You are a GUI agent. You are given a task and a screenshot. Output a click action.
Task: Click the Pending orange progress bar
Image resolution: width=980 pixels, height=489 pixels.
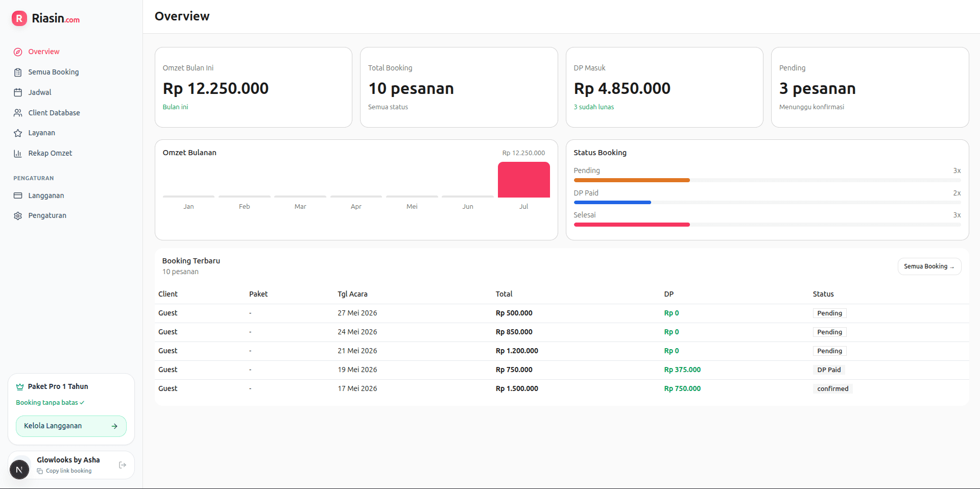(x=632, y=180)
